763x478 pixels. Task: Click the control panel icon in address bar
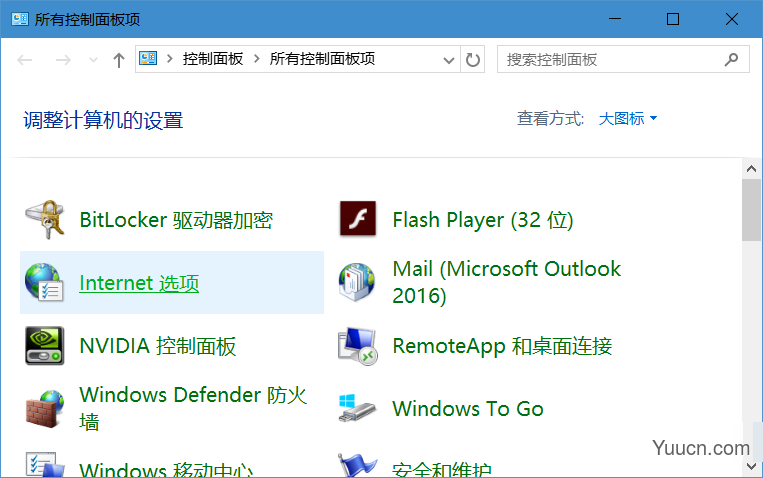pyautogui.click(x=148, y=58)
